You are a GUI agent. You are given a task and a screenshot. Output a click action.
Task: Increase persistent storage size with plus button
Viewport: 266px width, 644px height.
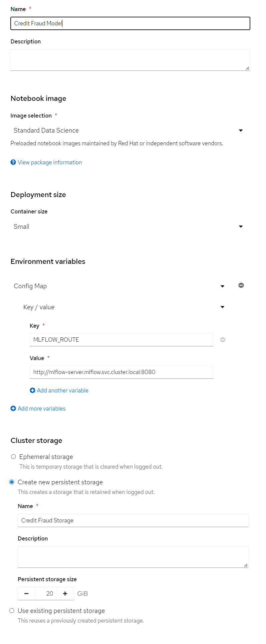(x=65, y=594)
